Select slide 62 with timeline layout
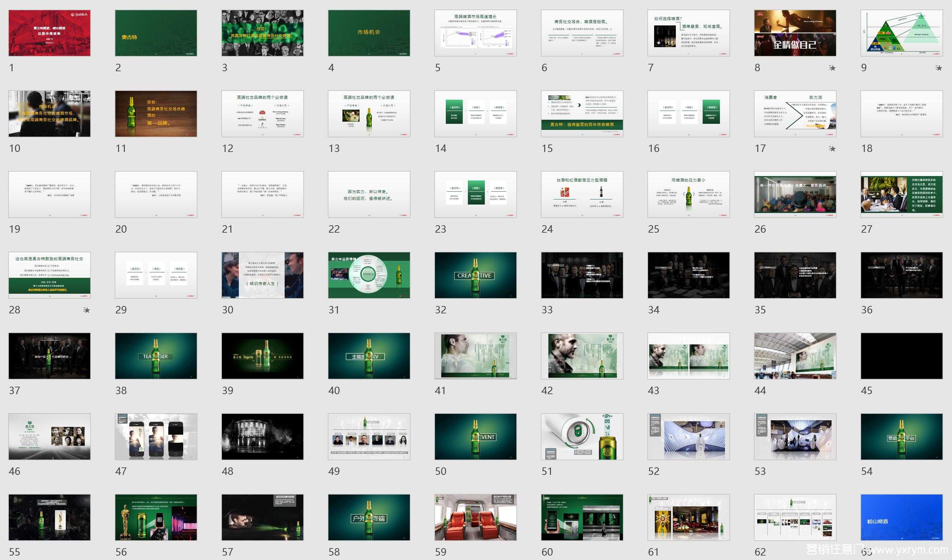The height and width of the screenshot is (560, 952). [x=795, y=518]
